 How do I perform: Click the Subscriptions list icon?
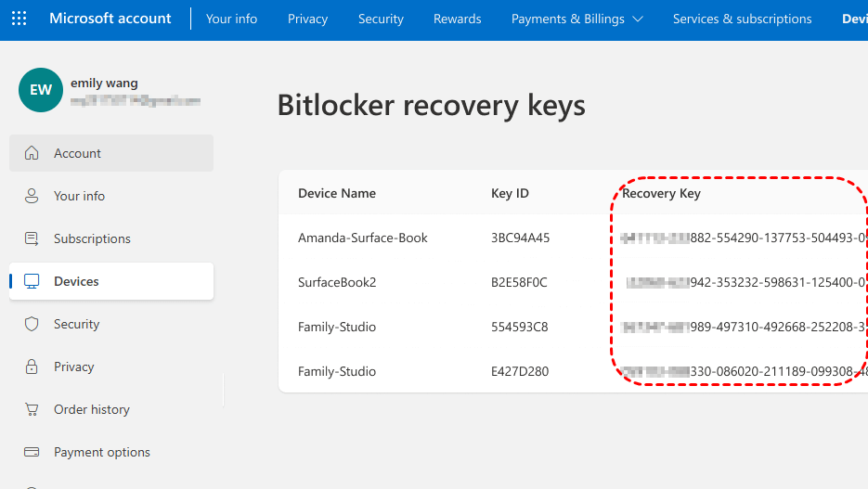pyautogui.click(x=32, y=238)
